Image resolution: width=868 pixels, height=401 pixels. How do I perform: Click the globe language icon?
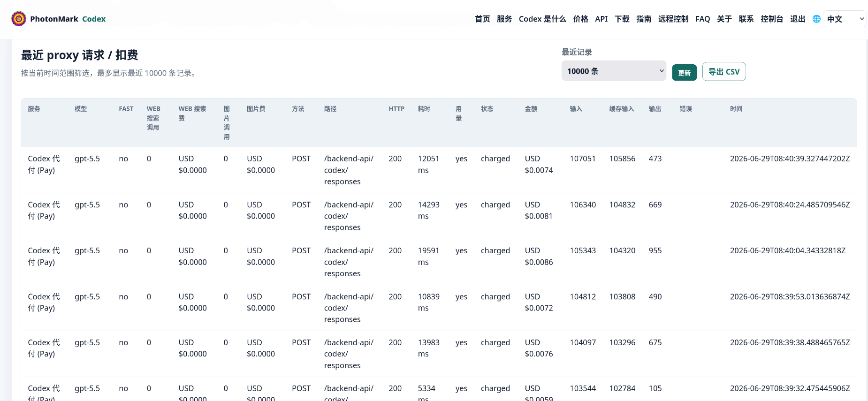[816, 19]
